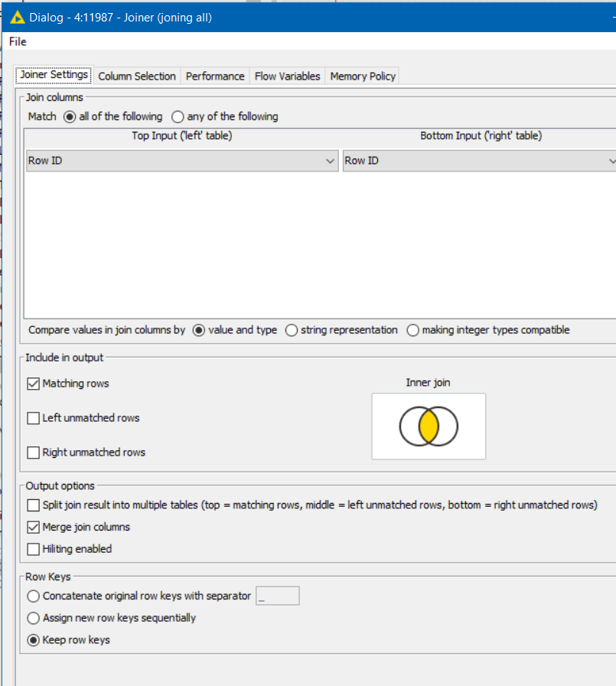The image size is (616, 686).
Task: Switch to the Flow Variables tab
Action: tap(287, 76)
